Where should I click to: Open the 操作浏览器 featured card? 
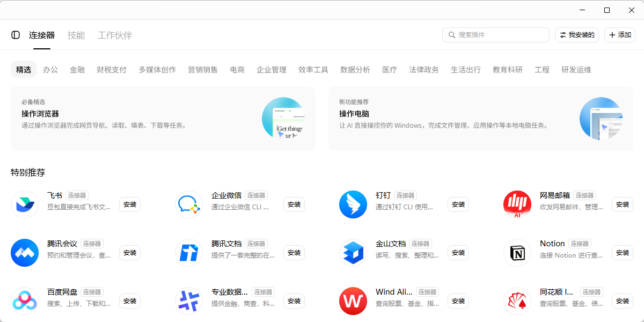point(163,119)
